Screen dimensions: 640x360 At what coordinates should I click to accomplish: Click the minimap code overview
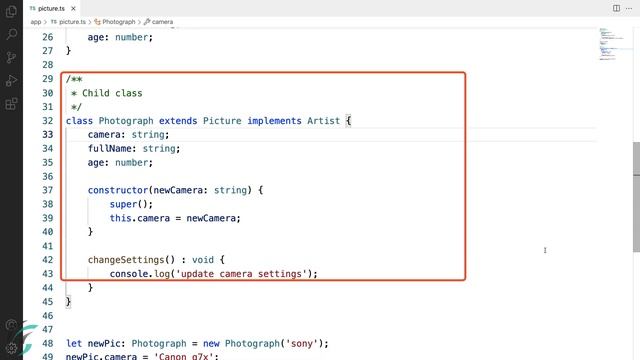611,44
